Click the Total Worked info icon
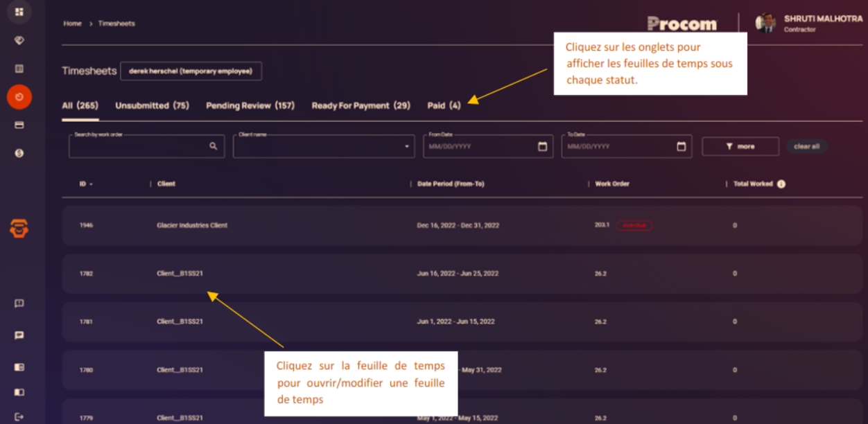Viewport: 868px width, 424px height. pos(781,184)
